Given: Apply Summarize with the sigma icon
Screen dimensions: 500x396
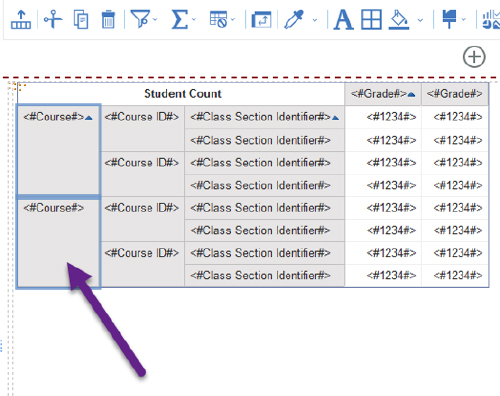Looking at the screenshot, I should (x=179, y=19).
